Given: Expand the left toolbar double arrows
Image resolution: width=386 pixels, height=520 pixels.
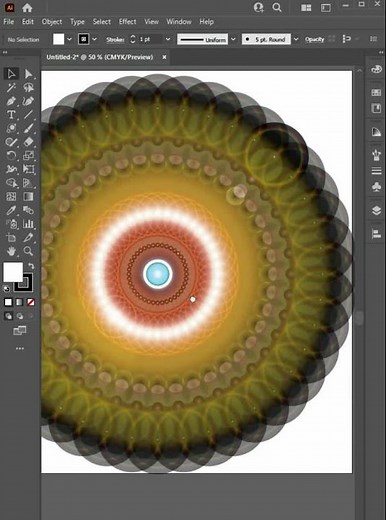Looking at the screenshot, I should coord(5,52).
